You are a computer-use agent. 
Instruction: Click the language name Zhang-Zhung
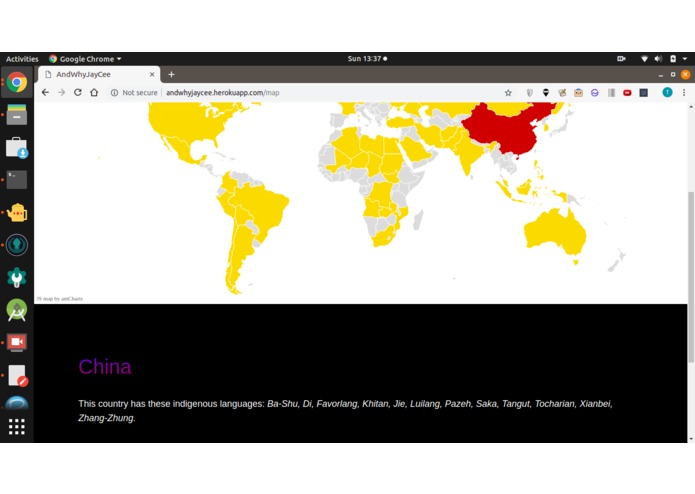coord(105,418)
